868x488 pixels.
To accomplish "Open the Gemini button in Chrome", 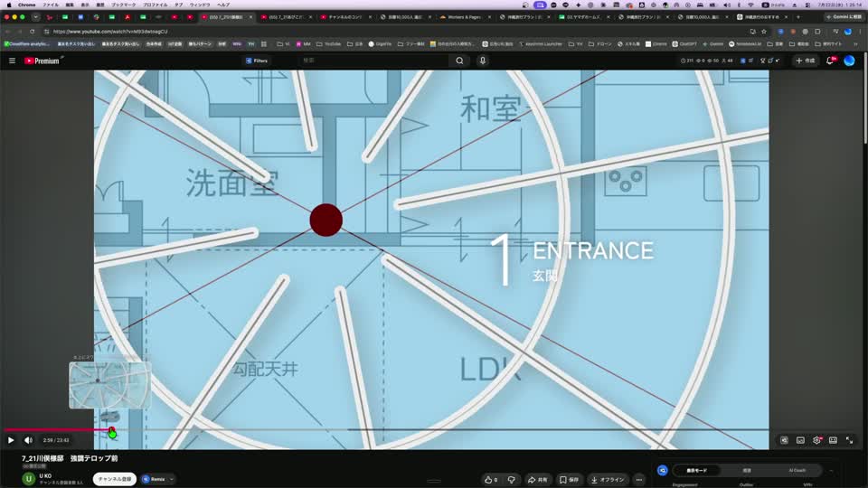I will [x=844, y=17].
